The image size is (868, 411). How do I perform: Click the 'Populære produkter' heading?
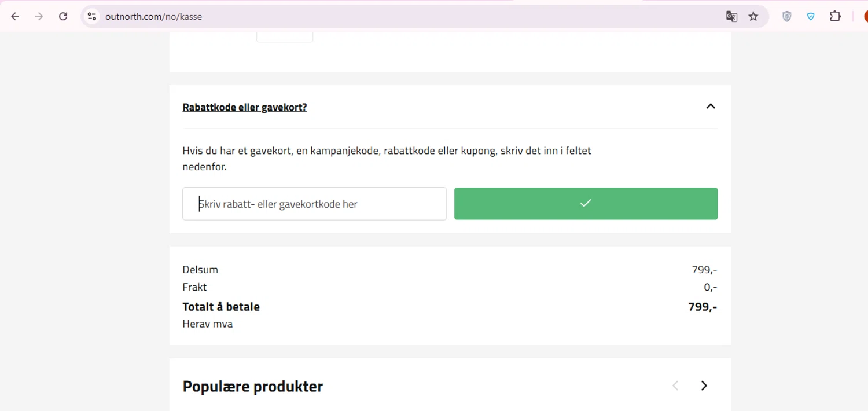click(x=252, y=386)
